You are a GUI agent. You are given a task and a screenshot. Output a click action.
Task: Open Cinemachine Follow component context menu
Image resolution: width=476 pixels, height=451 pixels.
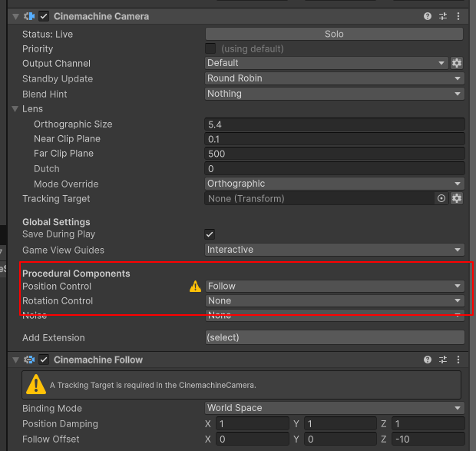click(458, 360)
